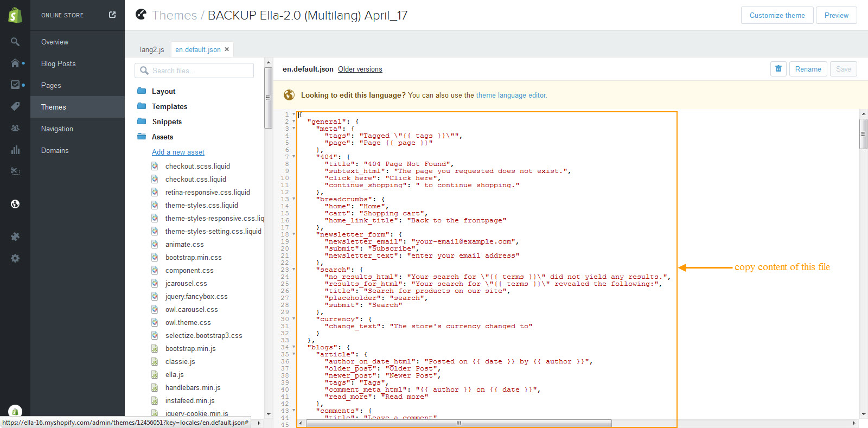The width and height of the screenshot is (868, 428).
Task: Fold code at line 35 "article"
Action: coord(293,354)
